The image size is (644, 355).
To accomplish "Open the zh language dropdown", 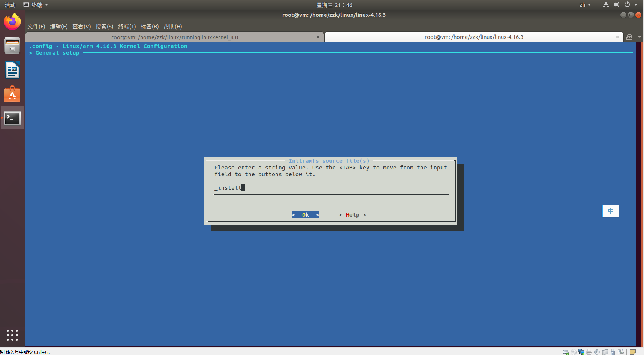I will (585, 5).
